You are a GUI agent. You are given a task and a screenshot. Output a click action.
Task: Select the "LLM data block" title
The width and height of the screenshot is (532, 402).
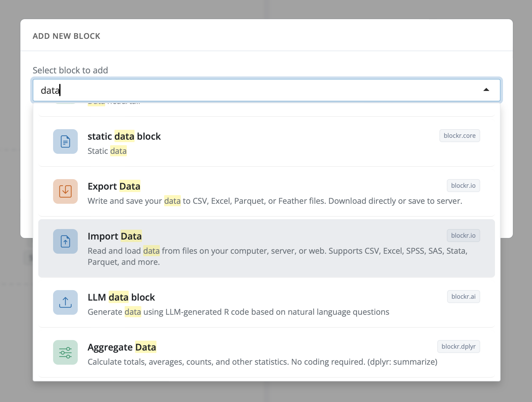(121, 297)
